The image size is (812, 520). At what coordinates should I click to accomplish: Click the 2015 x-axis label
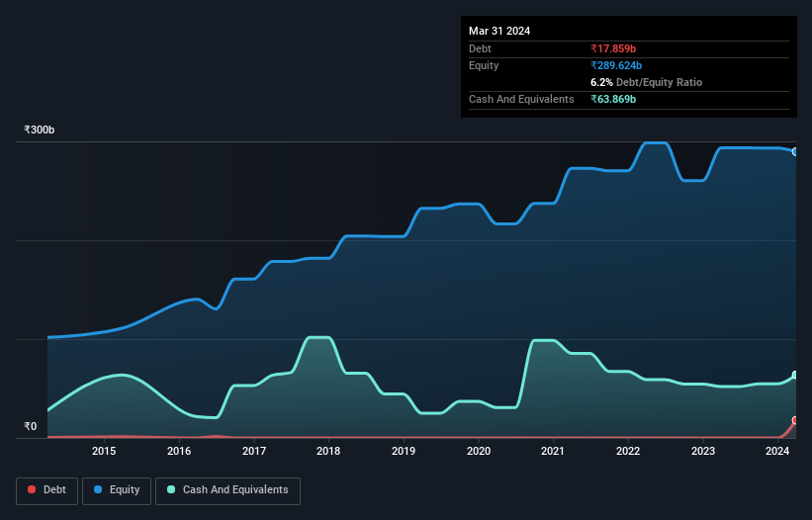(104, 451)
